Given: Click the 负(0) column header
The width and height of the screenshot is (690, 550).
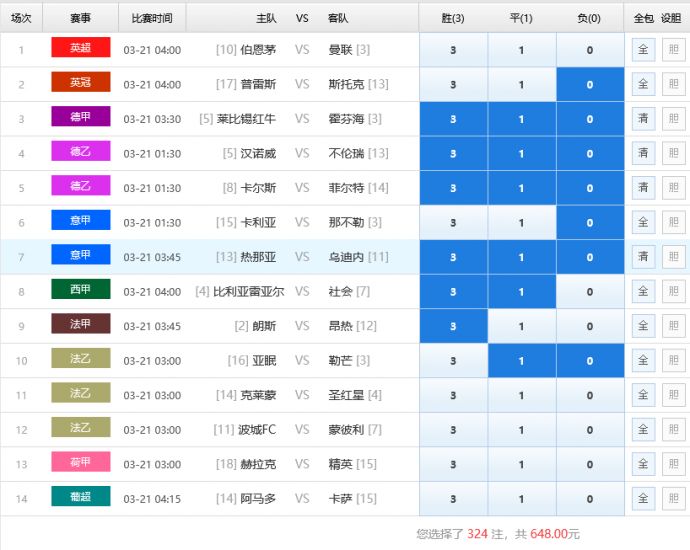Looking at the screenshot, I should [x=590, y=18].
